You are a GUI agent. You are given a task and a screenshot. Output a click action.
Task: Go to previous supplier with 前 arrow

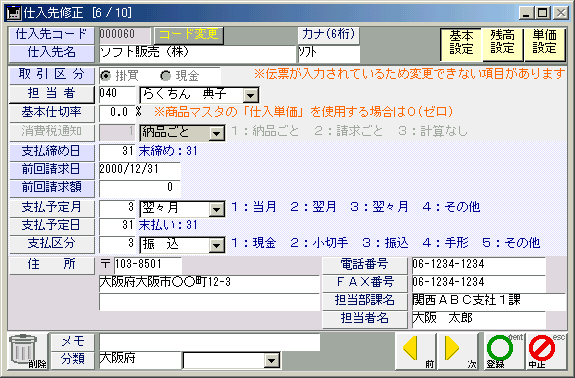(415, 351)
